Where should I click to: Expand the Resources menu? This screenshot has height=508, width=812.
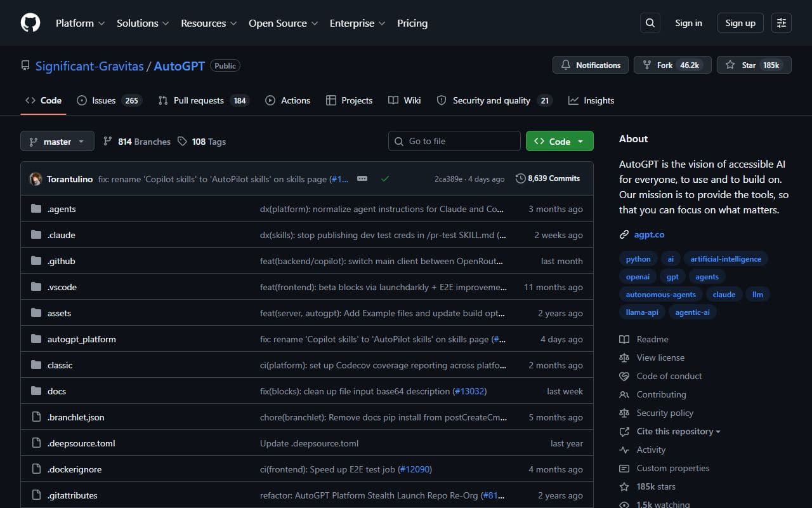click(x=209, y=23)
